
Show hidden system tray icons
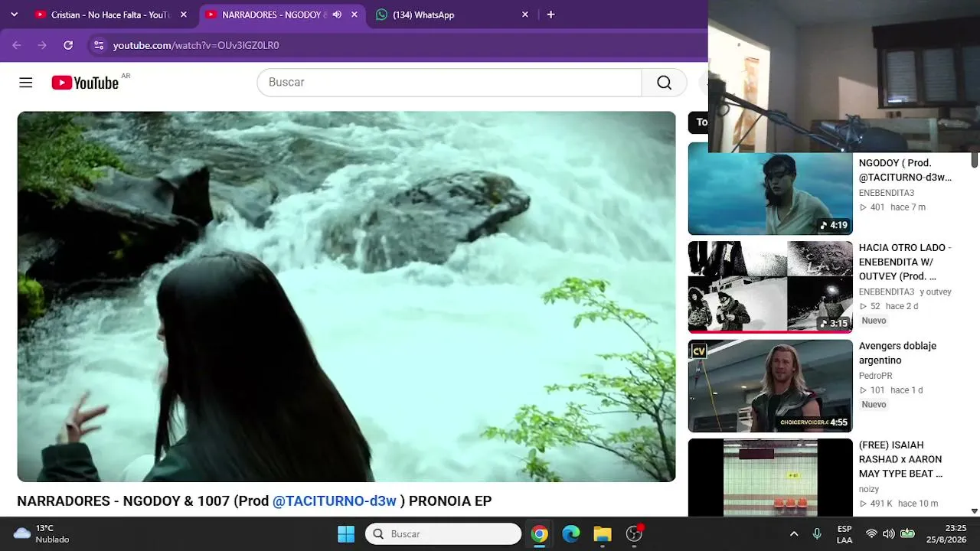(x=794, y=534)
